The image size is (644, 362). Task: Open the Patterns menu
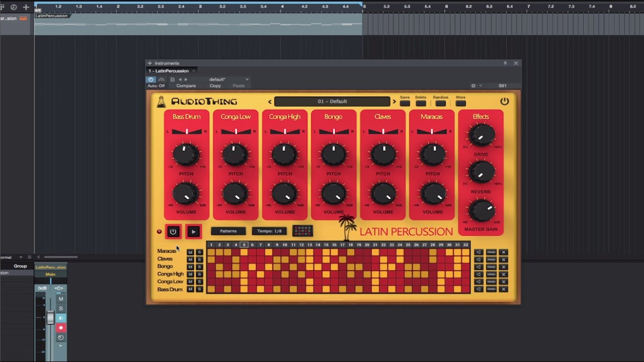coord(229,231)
